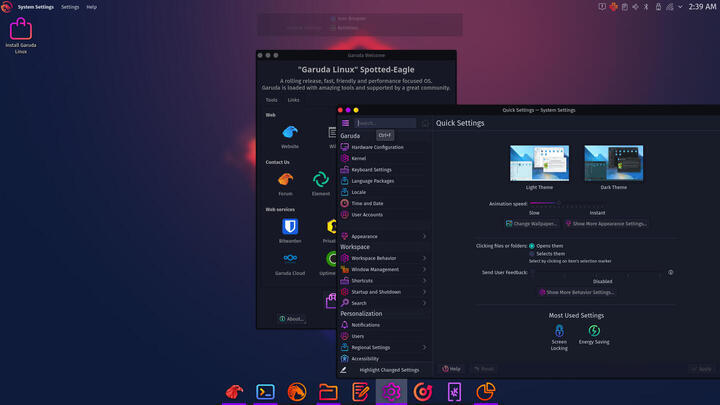The width and height of the screenshot is (720, 405).
Task: Switch to Links tab in Garuda Welcome
Action: click(293, 100)
